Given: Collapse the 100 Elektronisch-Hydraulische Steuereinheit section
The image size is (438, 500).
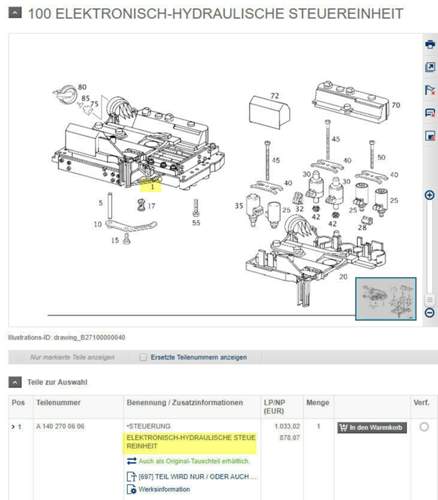Looking at the screenshot, I should coord(15,13).
